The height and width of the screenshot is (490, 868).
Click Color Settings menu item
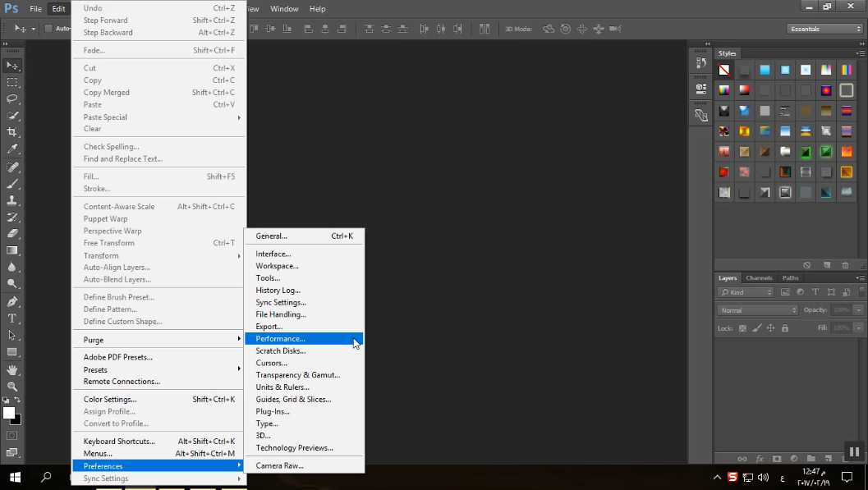pos(158,399)
